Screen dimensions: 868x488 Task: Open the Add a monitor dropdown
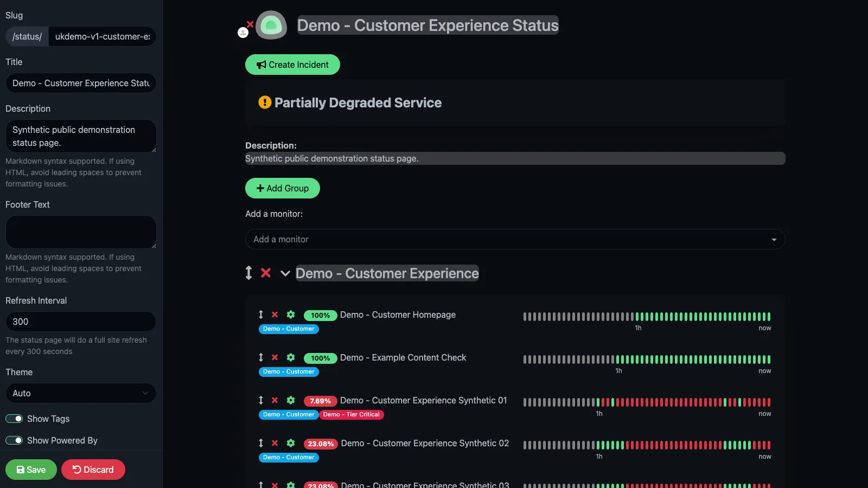(x=515, y=239)
